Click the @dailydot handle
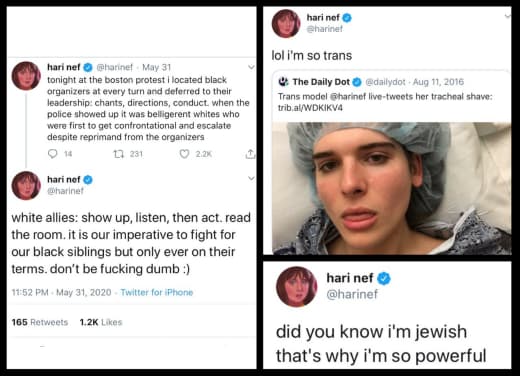This screenshot has height=376, width=520. point(385,82)
